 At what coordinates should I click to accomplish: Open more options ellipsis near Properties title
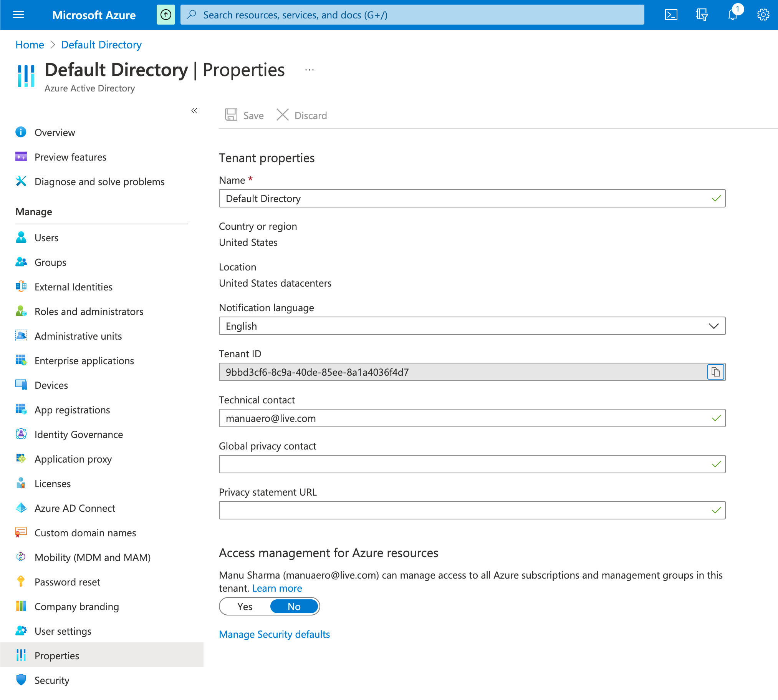(x=309, y=70)
